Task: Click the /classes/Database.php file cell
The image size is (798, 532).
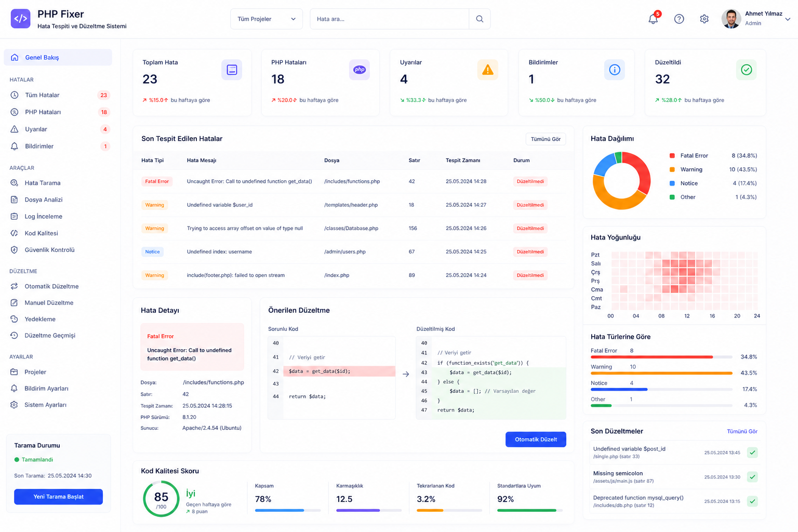Action: 351,229
